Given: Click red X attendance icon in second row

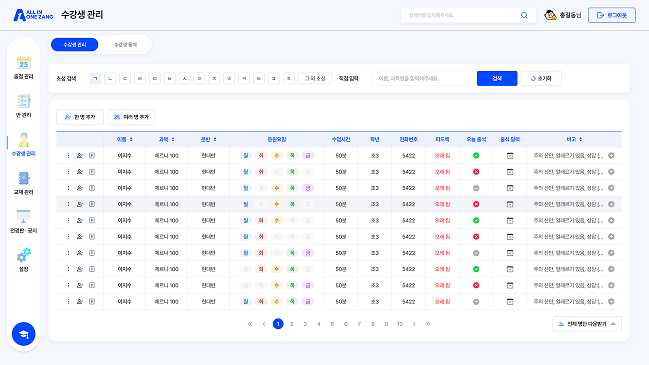Looking at the screenshot, I should pyautogui.click(x=476, y=172).
